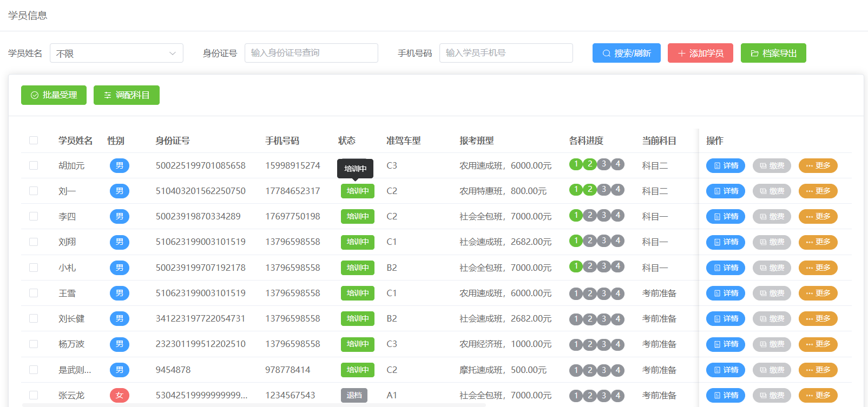Viewport: 868px width, 407px height.
Task: Click 退档 status tag for 张云龙
Action: pos(354,395)
